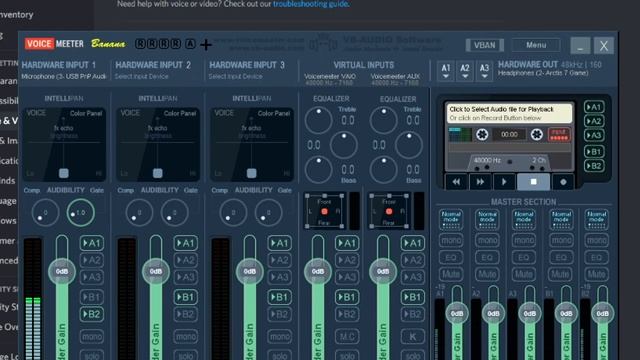Click the Comp knob on Hardware Input 1
This screenshot has height=360, width=640.
tap(45, 213)
